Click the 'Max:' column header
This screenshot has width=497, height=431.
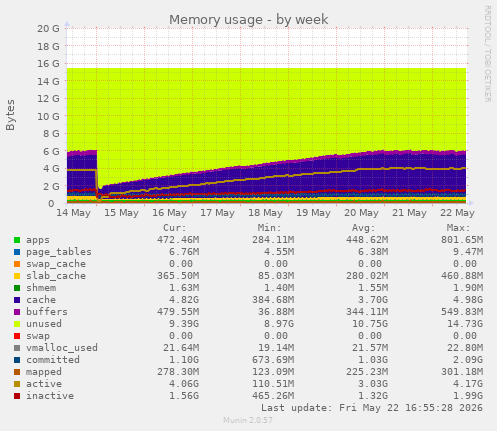click(x=458, y=228)
